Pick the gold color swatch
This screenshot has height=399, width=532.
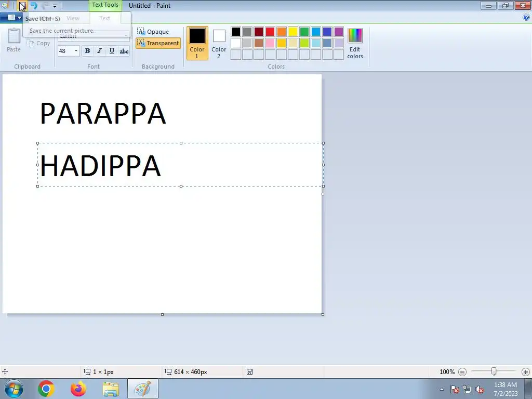(x=282, y=43)
